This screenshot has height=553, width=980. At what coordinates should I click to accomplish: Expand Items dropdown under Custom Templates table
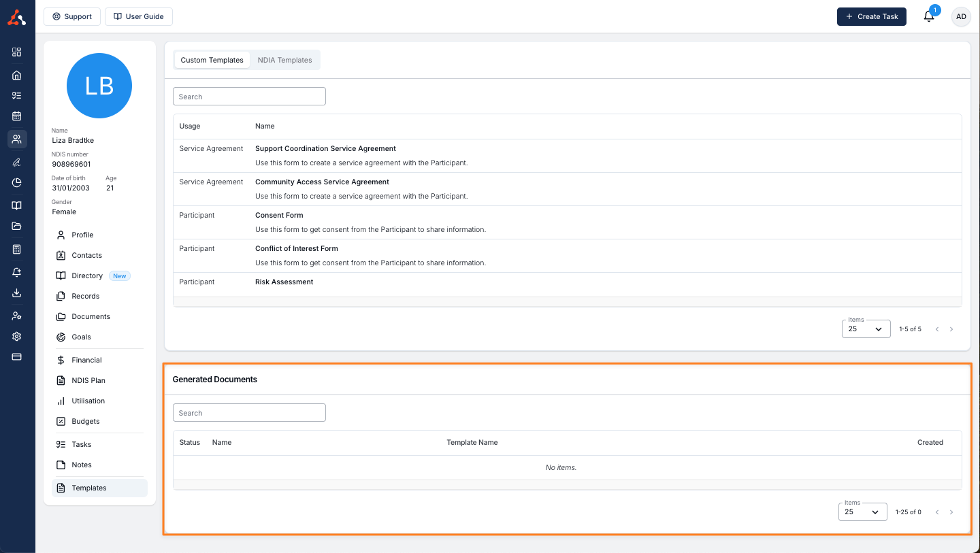click(x=866, y=329)
